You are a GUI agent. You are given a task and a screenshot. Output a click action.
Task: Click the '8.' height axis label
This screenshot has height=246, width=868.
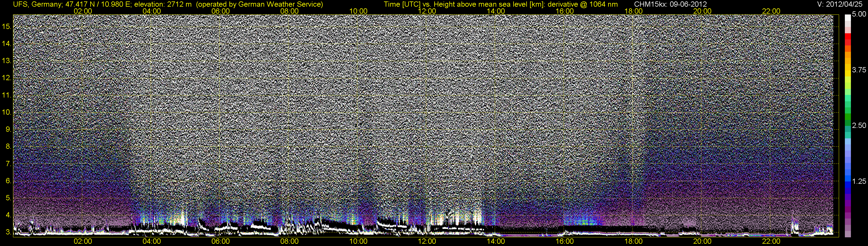click(x=9, y=147)
